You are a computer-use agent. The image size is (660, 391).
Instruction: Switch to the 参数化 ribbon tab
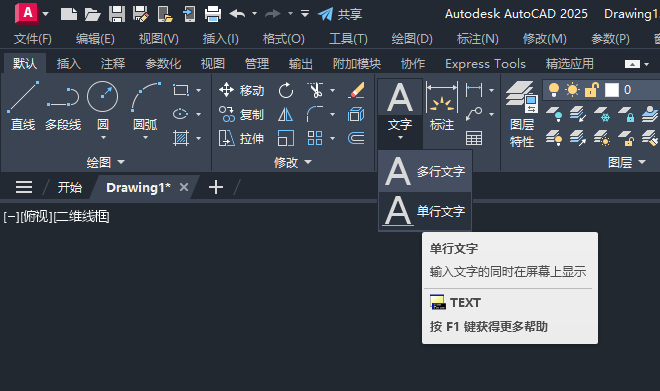(163, 64)
